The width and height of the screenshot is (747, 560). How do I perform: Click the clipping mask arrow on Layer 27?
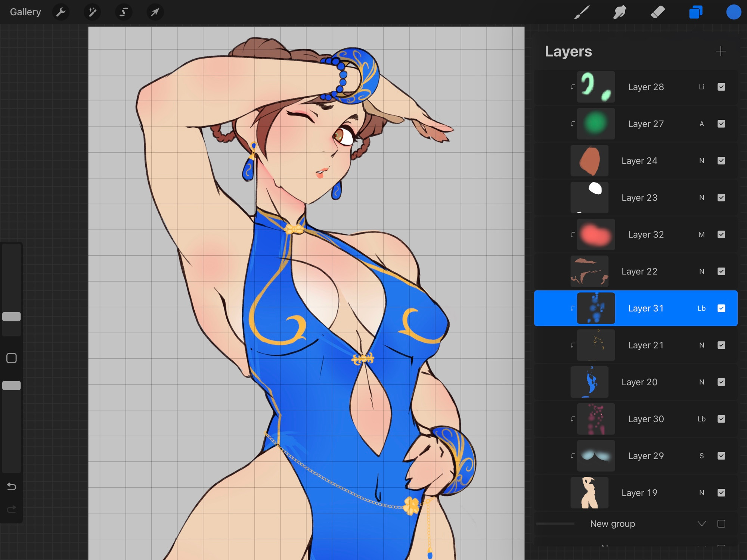(573, 124)
